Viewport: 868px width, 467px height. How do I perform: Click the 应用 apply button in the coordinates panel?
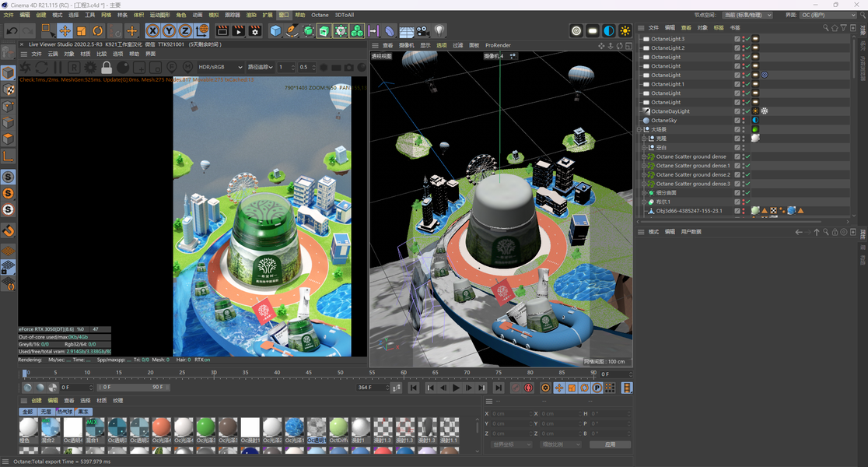point(610,445)
